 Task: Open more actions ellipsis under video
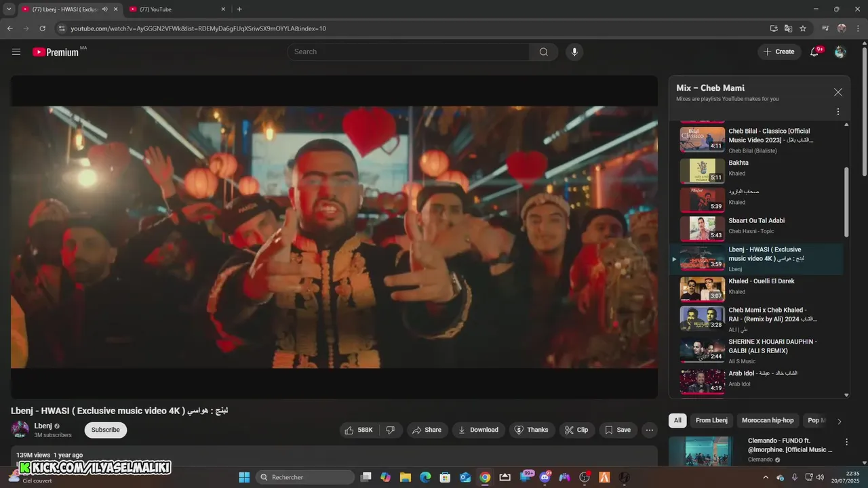point(650,430)
